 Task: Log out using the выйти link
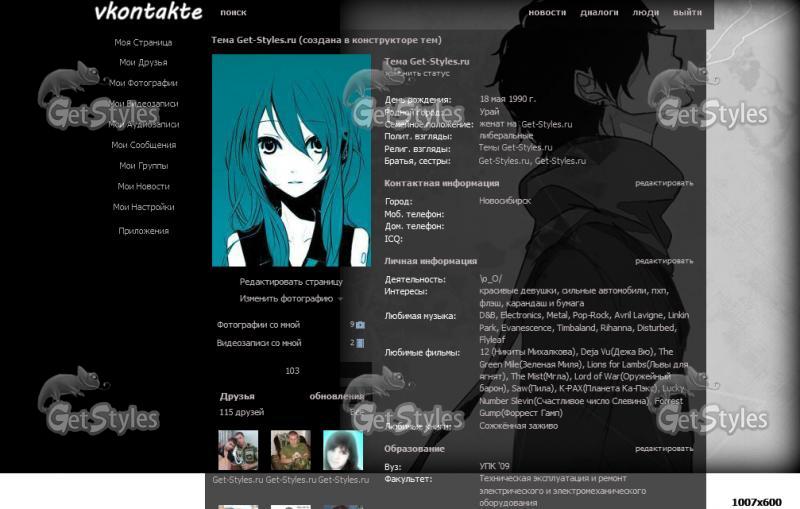(x=687, y=13)
